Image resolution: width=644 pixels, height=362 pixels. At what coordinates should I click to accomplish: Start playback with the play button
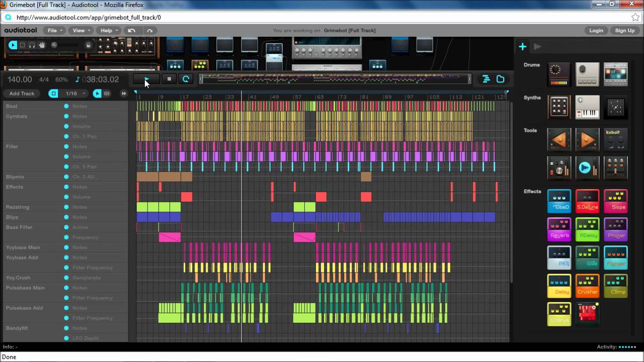[x=146, y=79]
